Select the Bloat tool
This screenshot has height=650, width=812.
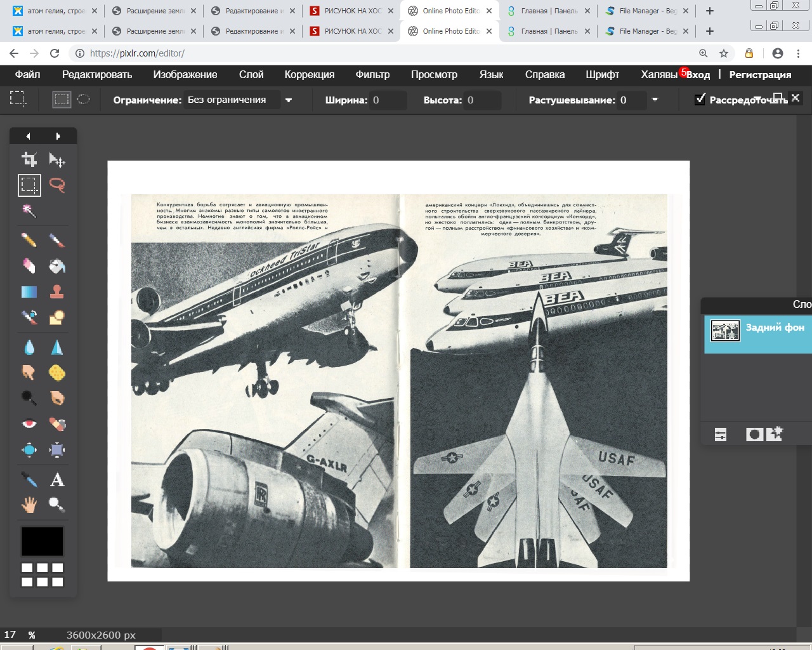pos(29,449)
